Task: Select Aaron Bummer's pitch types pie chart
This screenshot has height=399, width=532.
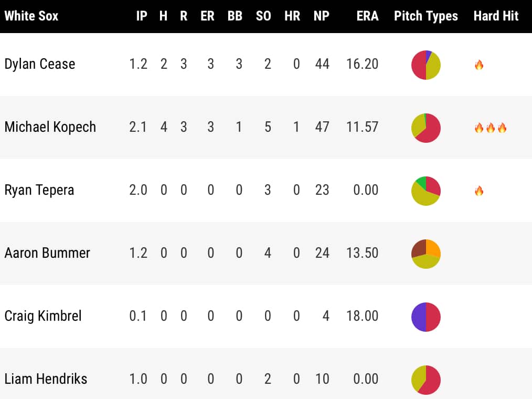Action: click(x=425, y=254)
